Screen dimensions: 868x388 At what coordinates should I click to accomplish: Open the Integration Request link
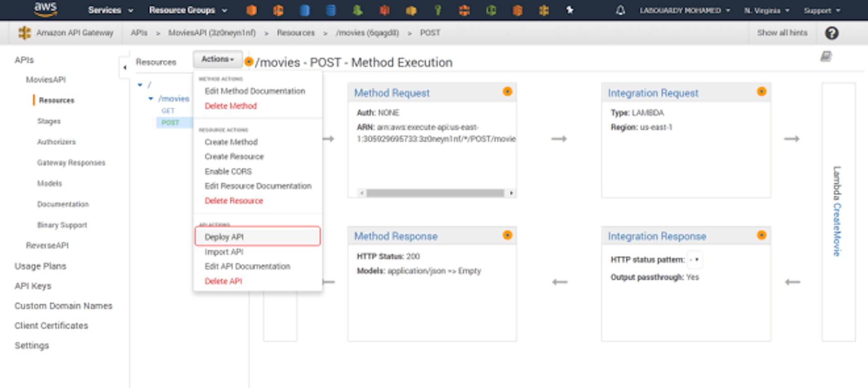click(653, 93)
